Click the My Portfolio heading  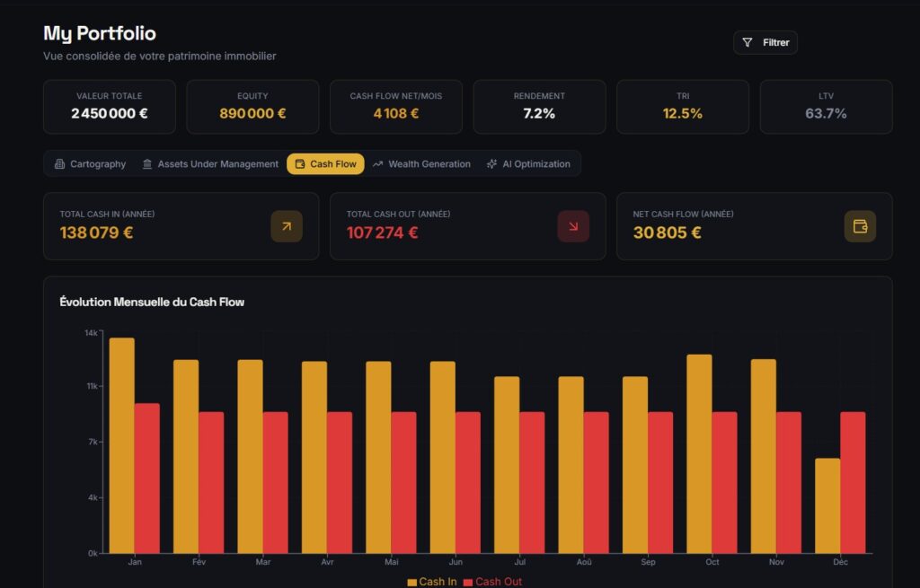coord(100,33)
